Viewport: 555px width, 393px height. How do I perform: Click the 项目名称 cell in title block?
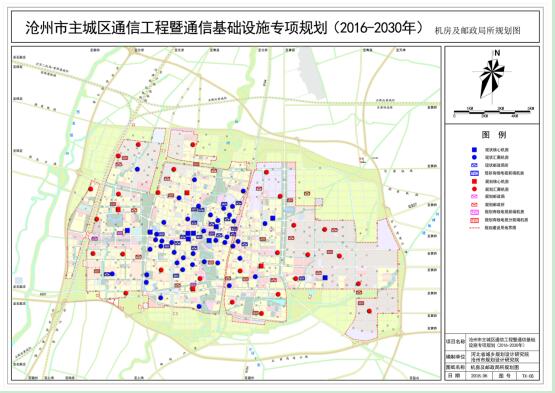click(455, 342)
